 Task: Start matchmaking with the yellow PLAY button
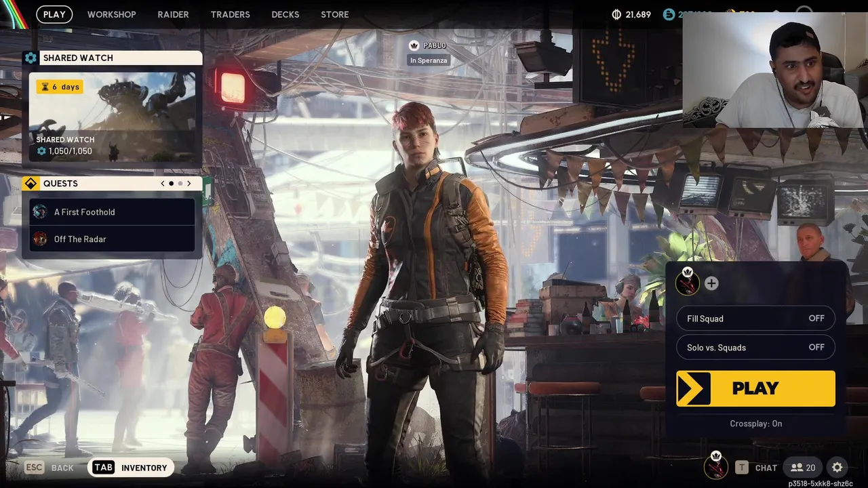coord(755,388)
